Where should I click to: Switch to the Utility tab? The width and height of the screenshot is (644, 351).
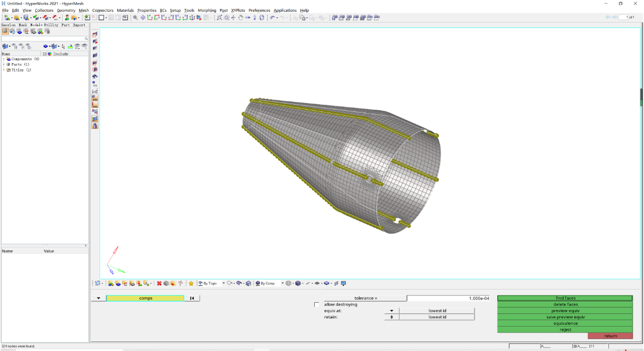tap(51, 25)
